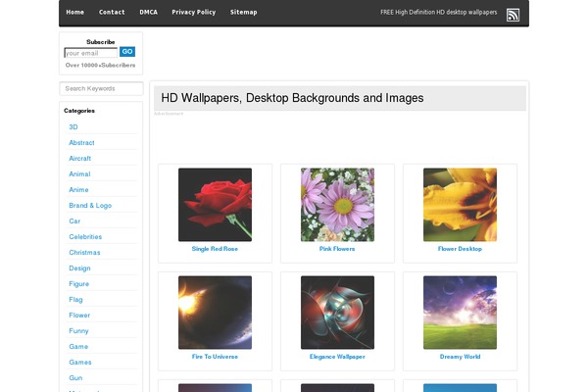Open the Contact page
588x392 pixels.
point(112,12)
